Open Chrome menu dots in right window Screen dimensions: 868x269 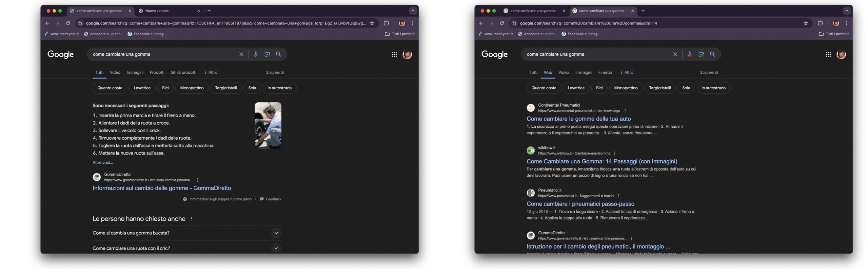pos(846,23)
